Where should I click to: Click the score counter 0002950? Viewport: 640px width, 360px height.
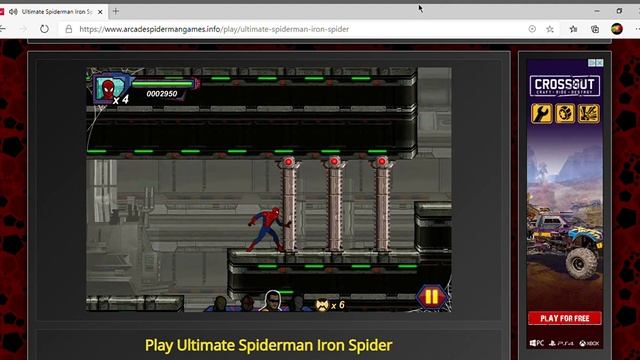point(162,94)
